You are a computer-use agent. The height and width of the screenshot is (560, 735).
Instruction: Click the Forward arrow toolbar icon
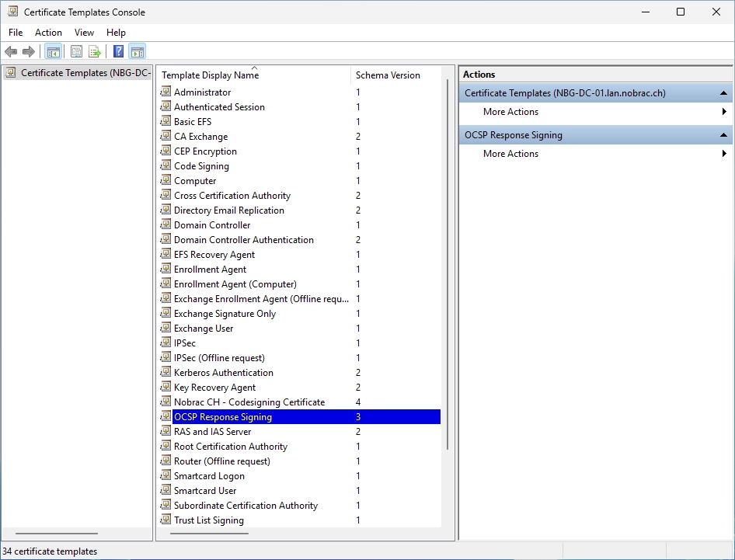point(29,51)
